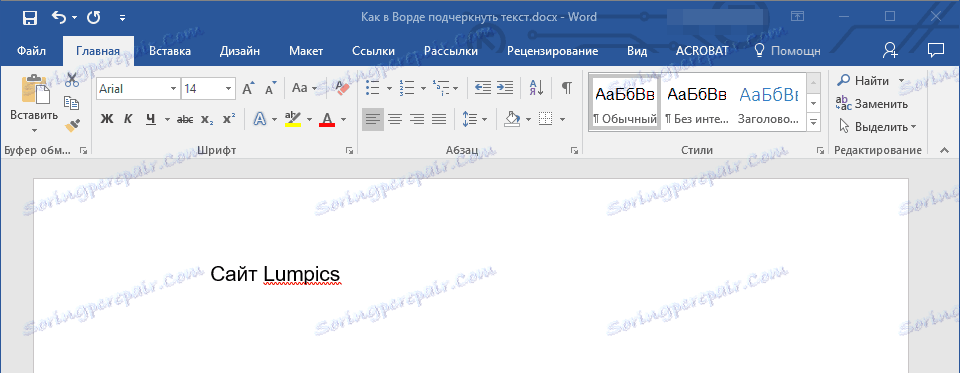Decrease font size with the smaller A icon
The height and width of the screenshot is (373, 960).
pyautogui.click(x=271, y=89)
